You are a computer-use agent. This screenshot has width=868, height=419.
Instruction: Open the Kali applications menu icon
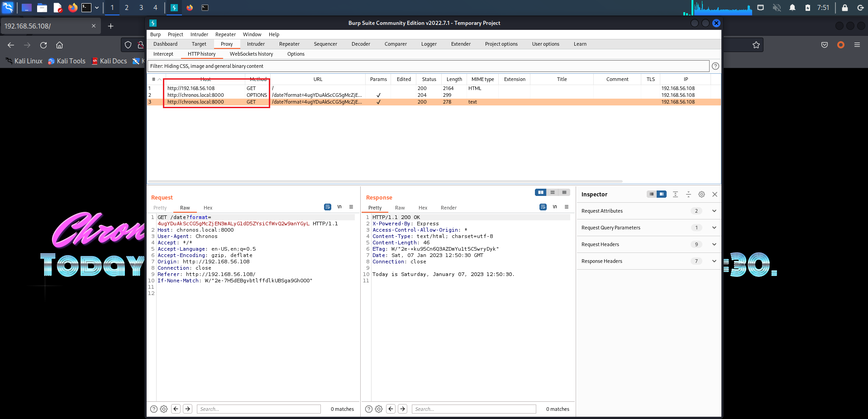pos(8,8)
